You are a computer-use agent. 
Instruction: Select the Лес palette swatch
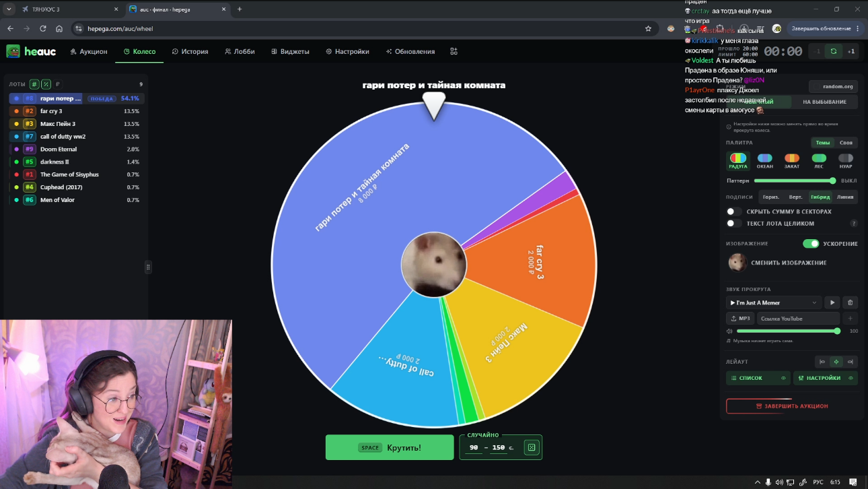coord(819,161)
